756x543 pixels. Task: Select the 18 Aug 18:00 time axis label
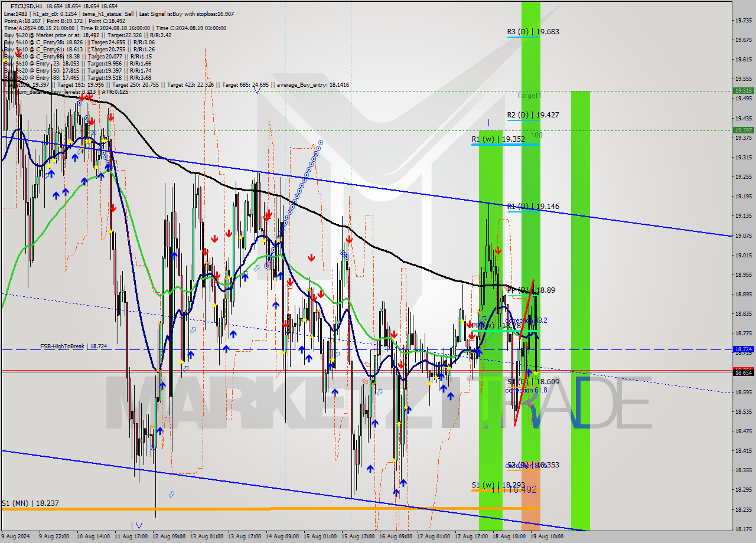(x=508, y=537)
